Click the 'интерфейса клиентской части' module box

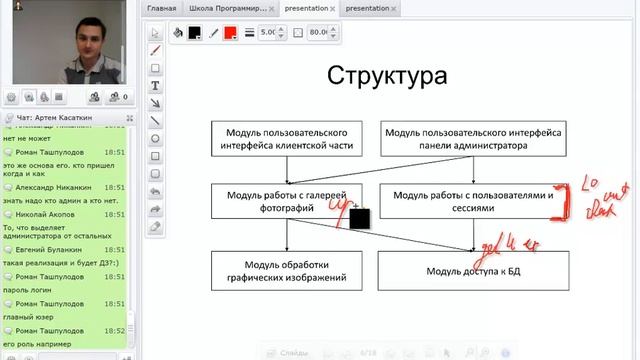tap(287, 139)
